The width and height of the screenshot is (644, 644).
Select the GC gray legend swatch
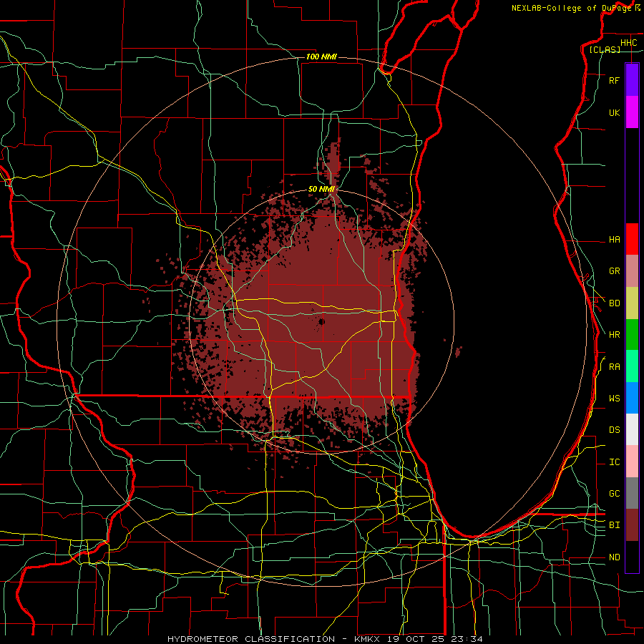(632, 493)
